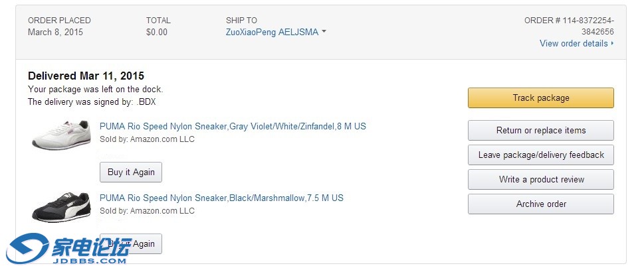Open PUMA Rio Speed Black/Marshmallow product link
This screenshot has width=644, height=272.
pos(221,198)
